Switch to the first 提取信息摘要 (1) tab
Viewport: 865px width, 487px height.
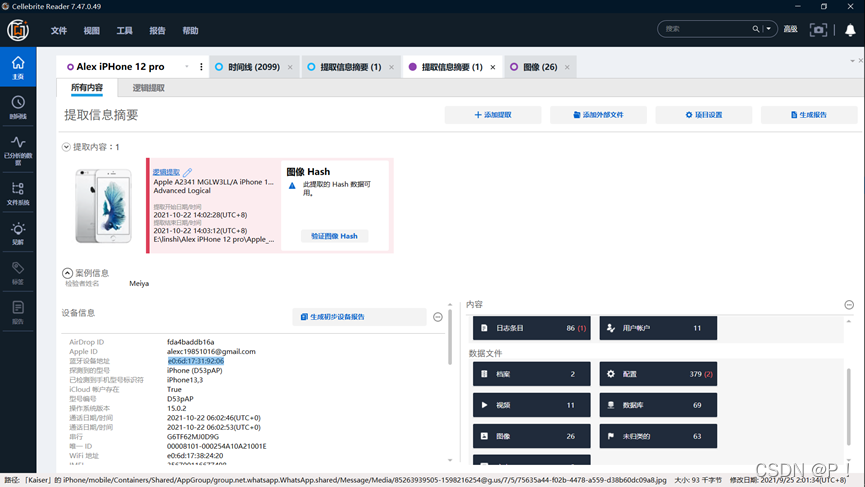click(x=350, y=67)
